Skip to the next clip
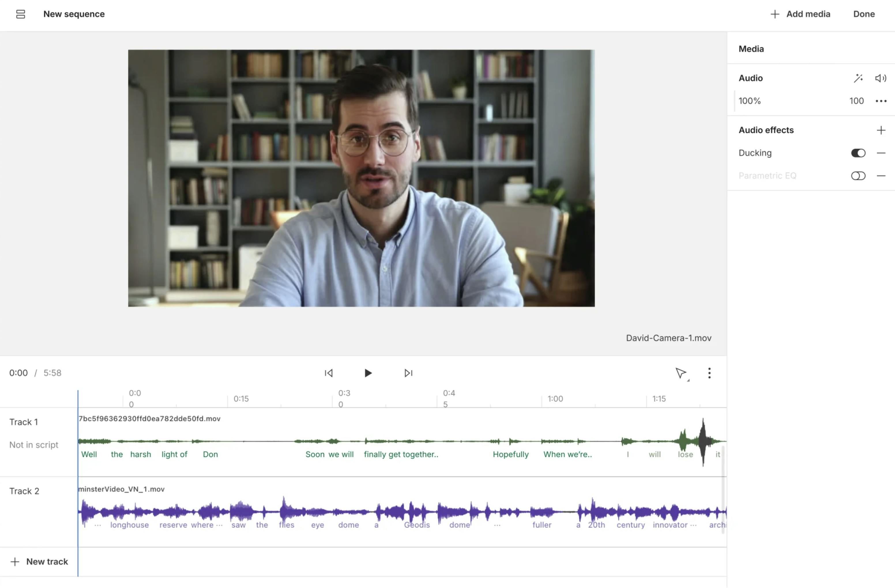Image resolution: width=895 pixels, height=588 pixels. [x=408, y=373]
